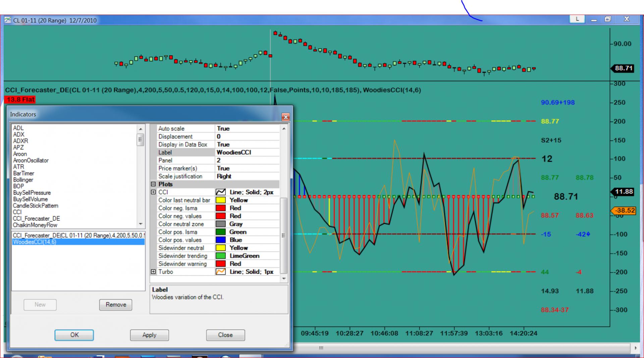Image resolution: width=644 pixels, height=358 pixels.
Task: Expand the CCI plot properties
Action: click(x=153, y=192)
